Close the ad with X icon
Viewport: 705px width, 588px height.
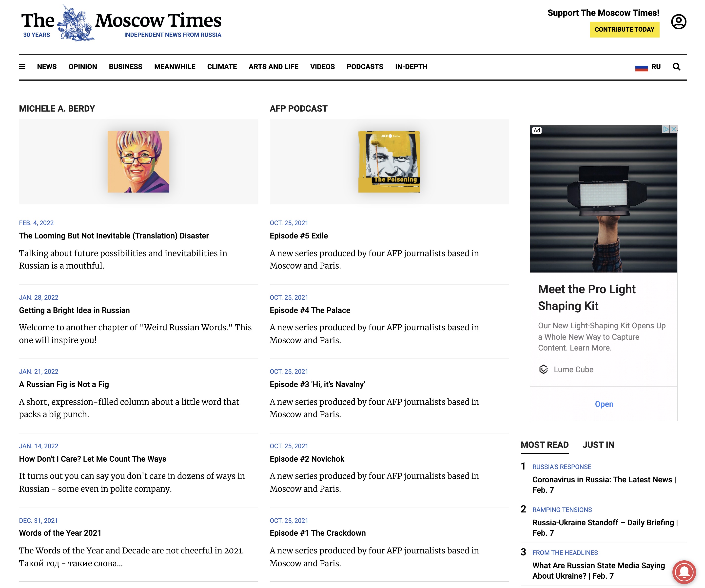[x=673, y=129]
